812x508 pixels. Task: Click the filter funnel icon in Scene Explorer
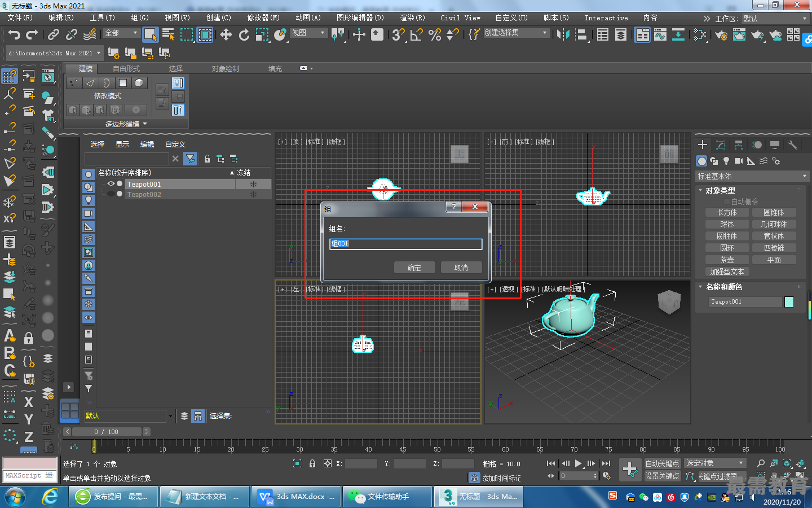click(x=191, y=159)
